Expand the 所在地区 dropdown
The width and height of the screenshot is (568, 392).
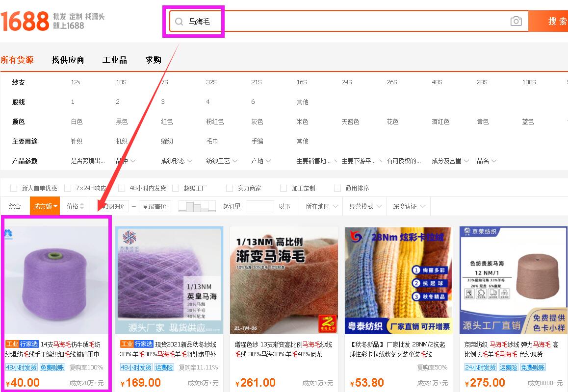click(321, 206)
